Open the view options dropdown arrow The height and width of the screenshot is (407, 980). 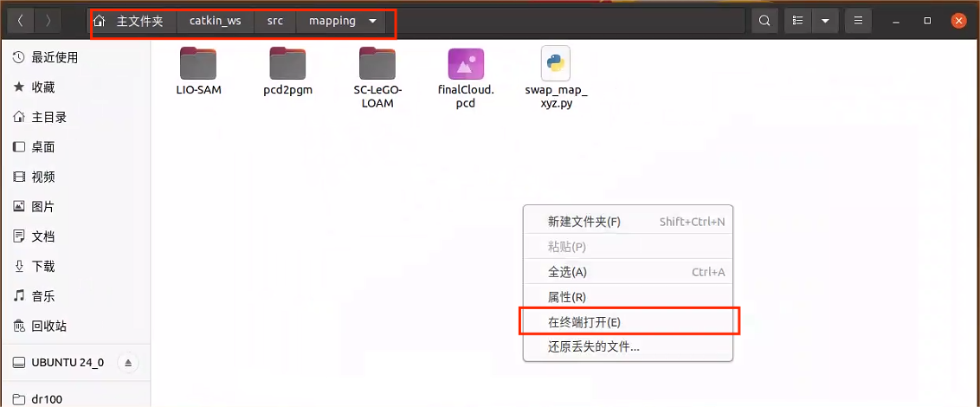click(825, 21)
